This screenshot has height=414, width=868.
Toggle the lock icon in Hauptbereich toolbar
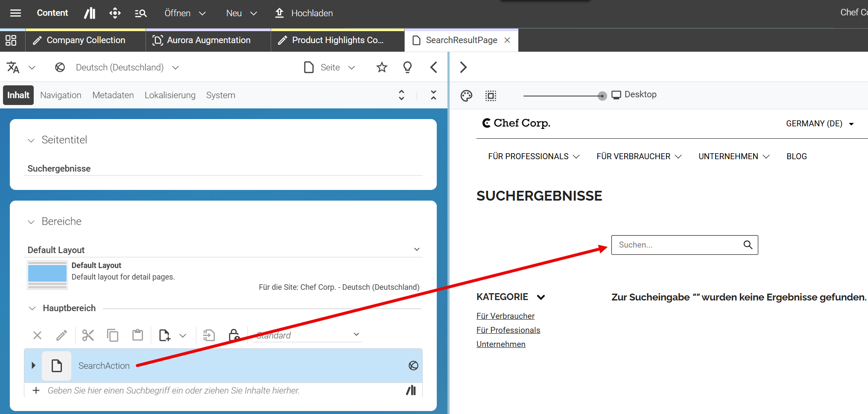(234, 335)
